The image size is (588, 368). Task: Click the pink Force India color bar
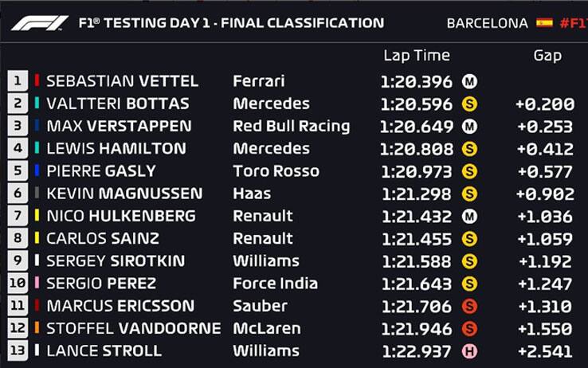[37, 283]
